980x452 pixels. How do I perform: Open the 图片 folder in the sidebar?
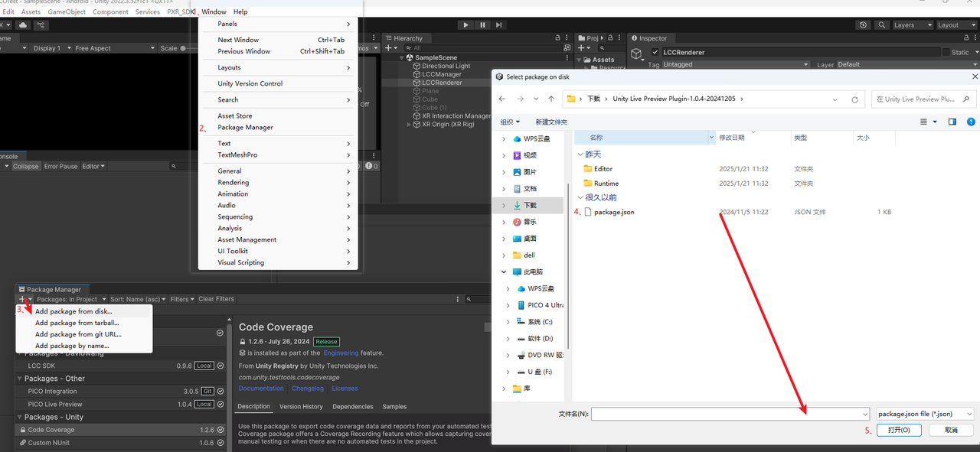[524, 171]
